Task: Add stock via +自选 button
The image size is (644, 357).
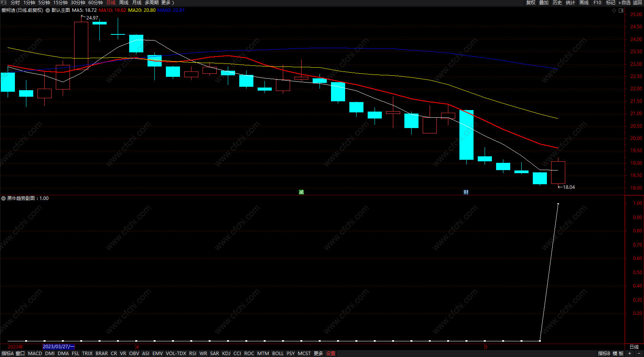Action: coord(625,3)
